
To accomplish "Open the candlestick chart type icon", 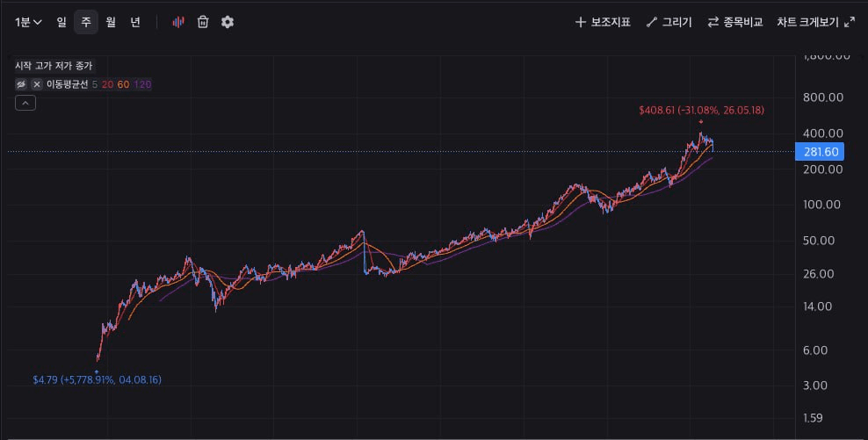I will point(178,22).
